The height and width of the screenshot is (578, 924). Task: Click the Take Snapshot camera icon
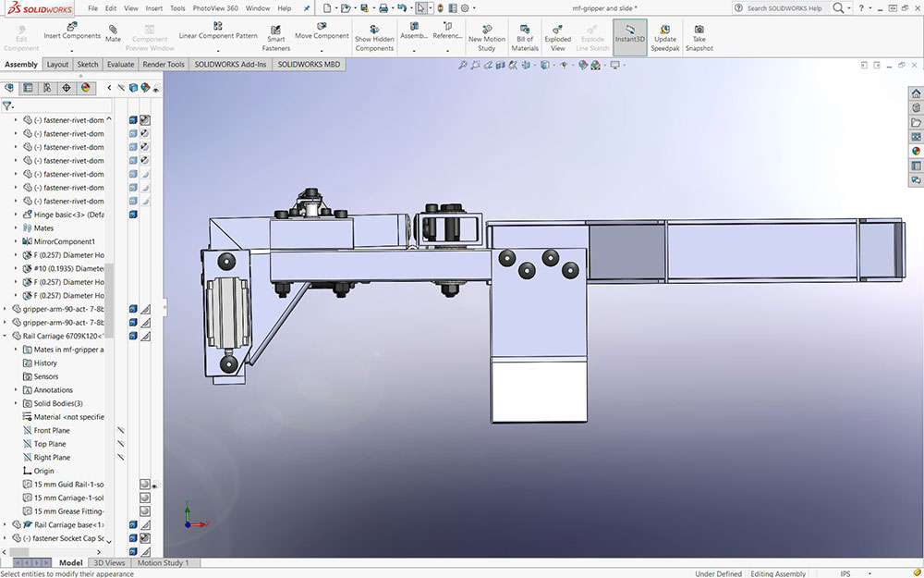tap(699, 38)
